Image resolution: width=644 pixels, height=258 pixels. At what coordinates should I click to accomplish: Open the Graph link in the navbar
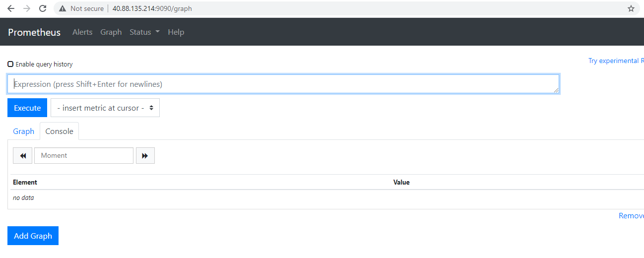(111, 32)
